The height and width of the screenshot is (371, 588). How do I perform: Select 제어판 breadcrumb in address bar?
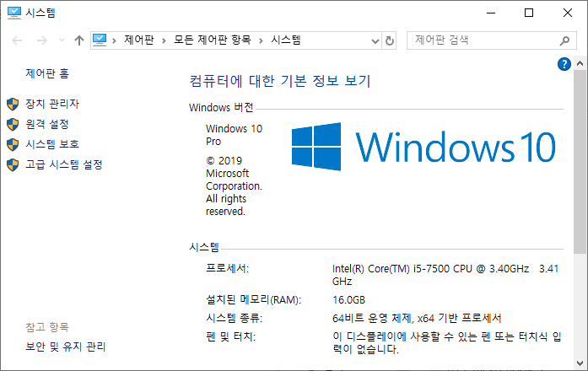click(x=139, y=40)
